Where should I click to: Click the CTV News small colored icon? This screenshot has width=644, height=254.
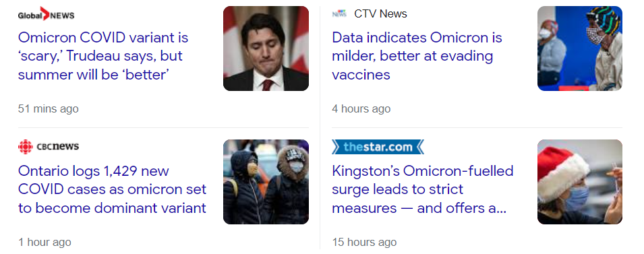(x=339, y=13)
